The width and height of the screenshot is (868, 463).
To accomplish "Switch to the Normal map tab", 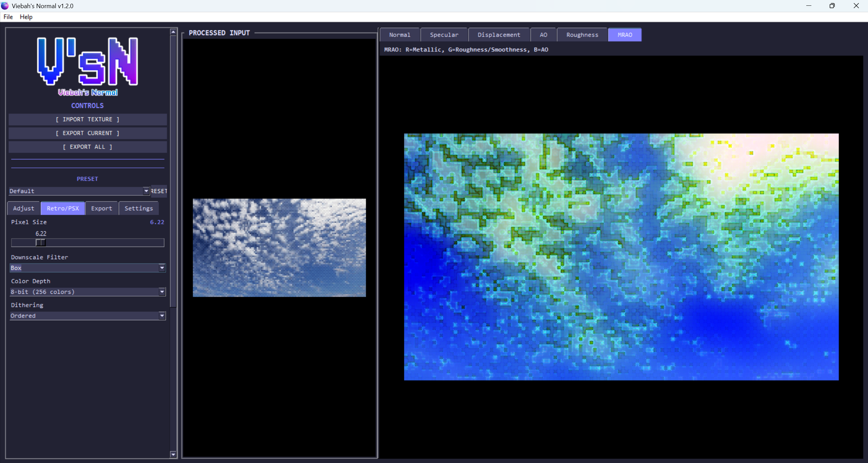I will tap(399, 35).
